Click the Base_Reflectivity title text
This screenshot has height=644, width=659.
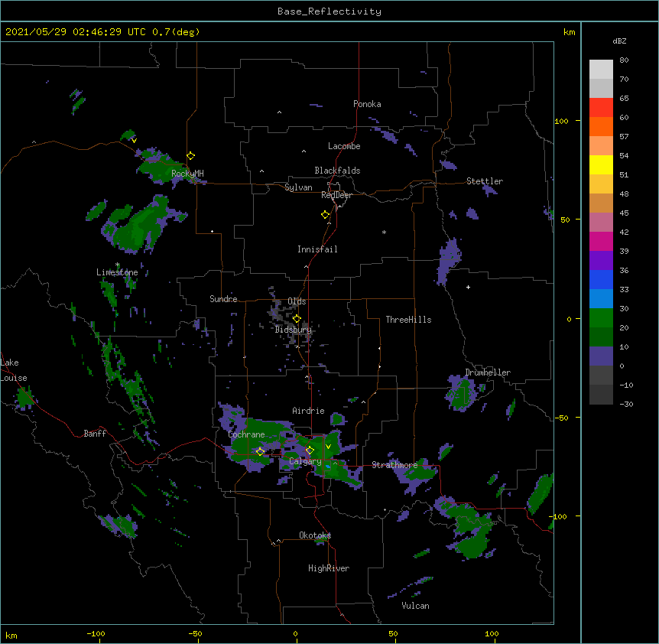click(x=329, y=11)
